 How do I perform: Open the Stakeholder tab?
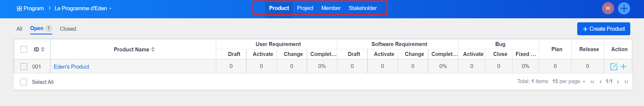[x=363, y=8]
